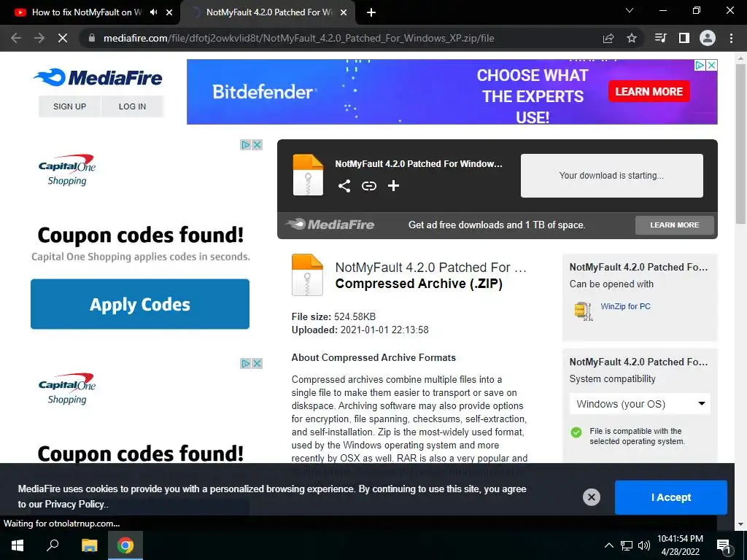Stop page loading with X button
This screenshot has height=560, width=747.
[63, 38]
